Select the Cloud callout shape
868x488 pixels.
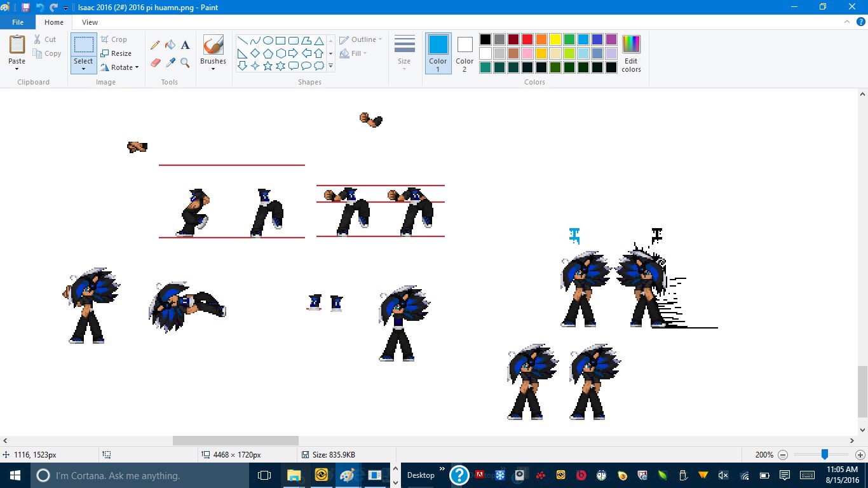[x=318, y=66]
